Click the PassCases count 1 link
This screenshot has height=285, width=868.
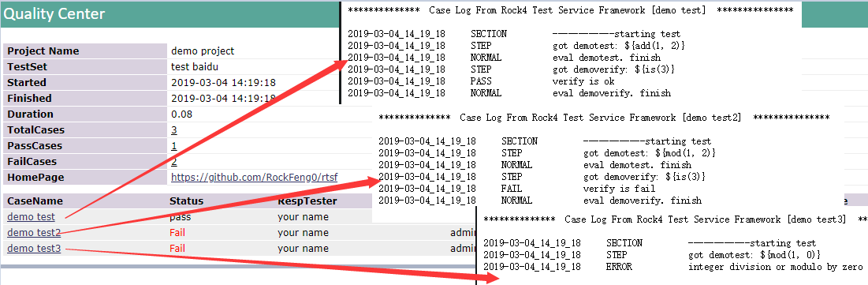pyautogui.click(x=174, y=146)
